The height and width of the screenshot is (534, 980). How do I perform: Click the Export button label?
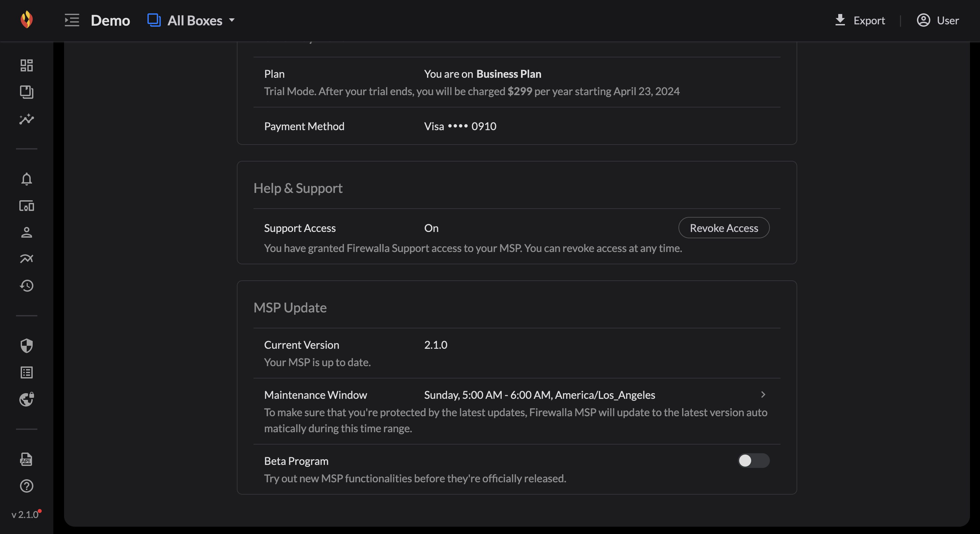pyautogui.click(x=869, y=20)
